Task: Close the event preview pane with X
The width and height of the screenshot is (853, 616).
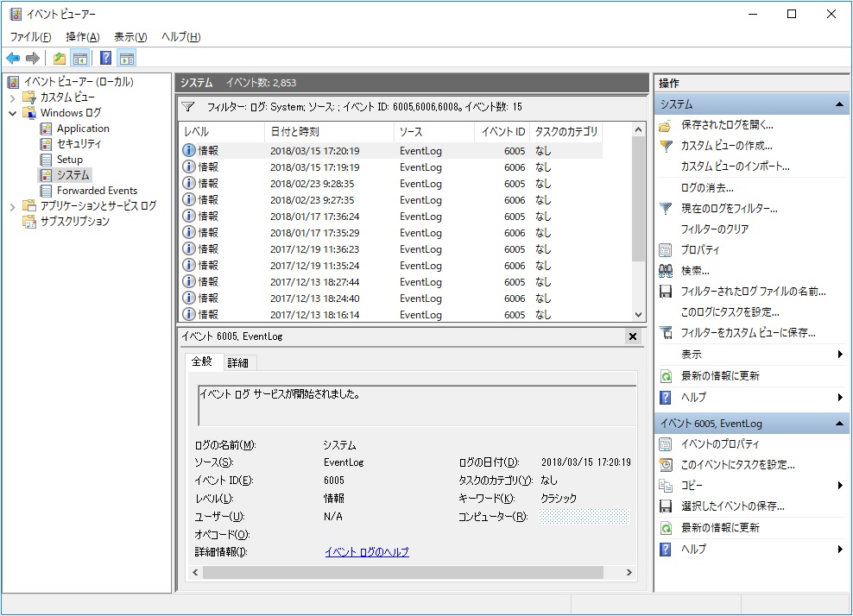Action: (633, 336)
